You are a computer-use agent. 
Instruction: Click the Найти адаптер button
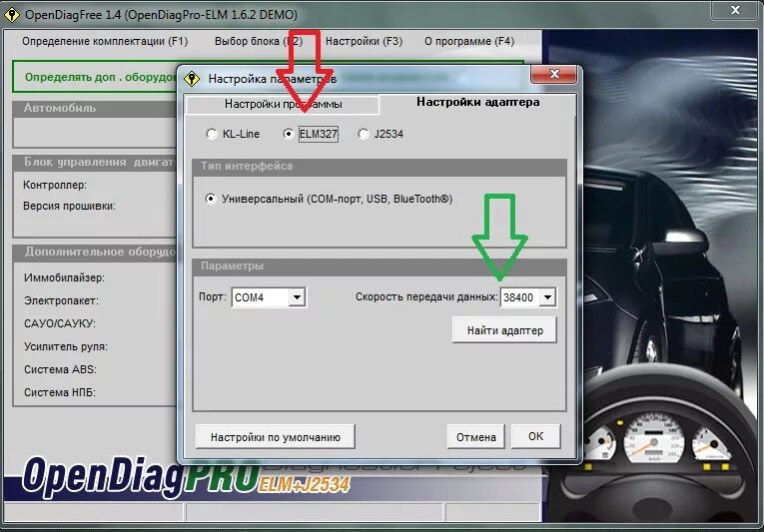tap(504, 330)
